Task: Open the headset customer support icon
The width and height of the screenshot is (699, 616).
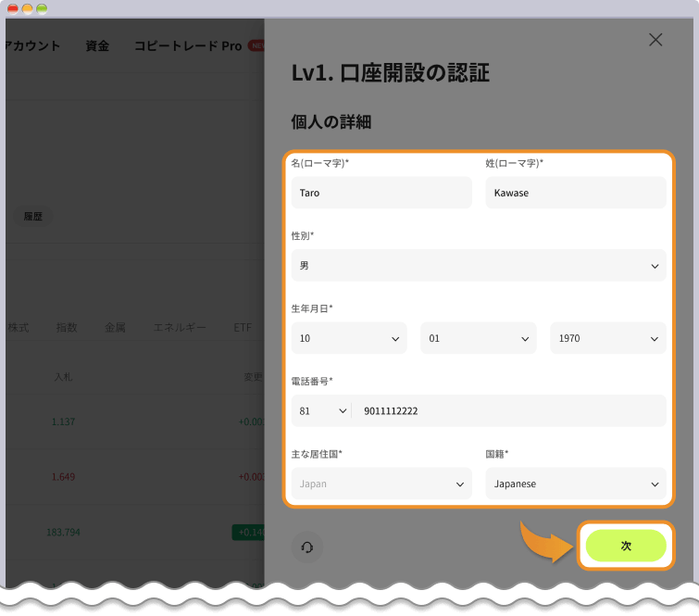Action: [x=307, y=547]
